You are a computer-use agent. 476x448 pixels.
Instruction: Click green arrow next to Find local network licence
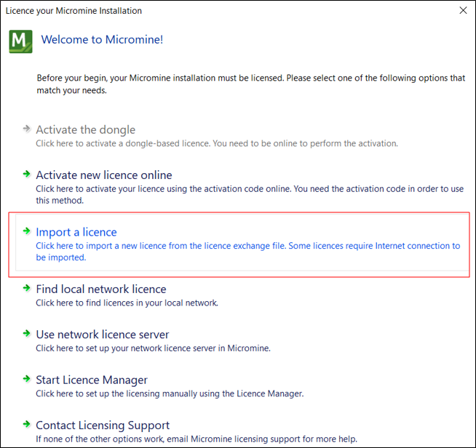pos(27,289)
